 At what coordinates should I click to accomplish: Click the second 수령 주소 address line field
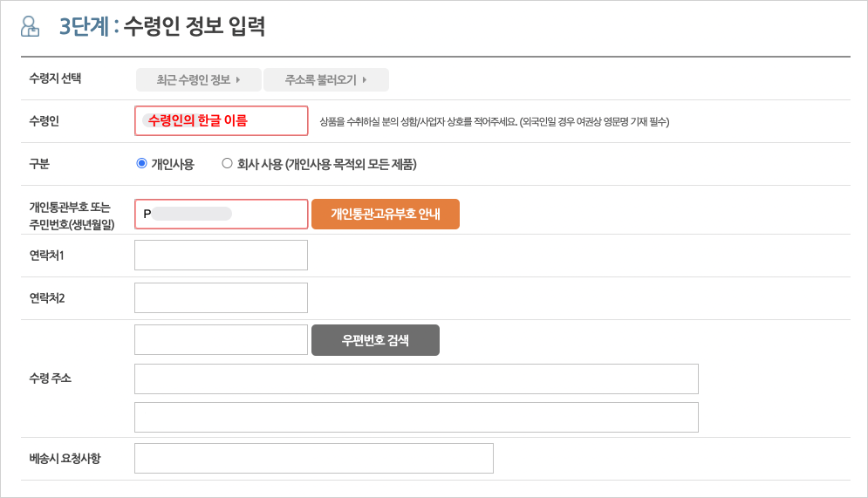(416, 417)
